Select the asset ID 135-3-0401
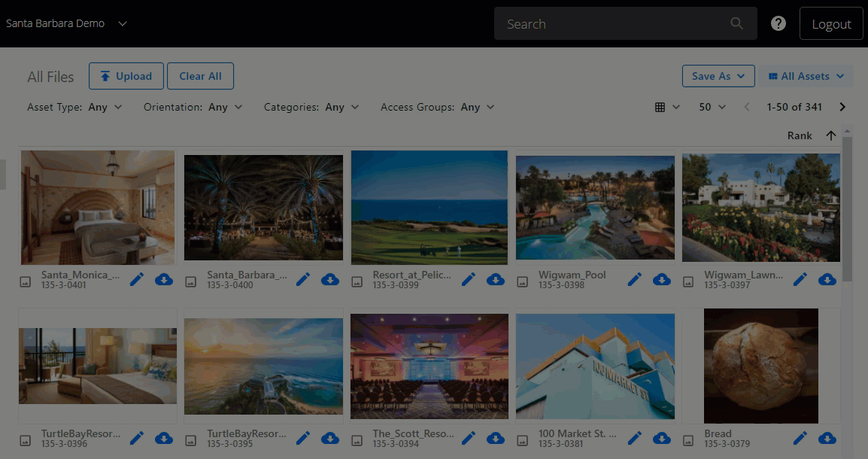868x459 pixels. tap(64, 285)
